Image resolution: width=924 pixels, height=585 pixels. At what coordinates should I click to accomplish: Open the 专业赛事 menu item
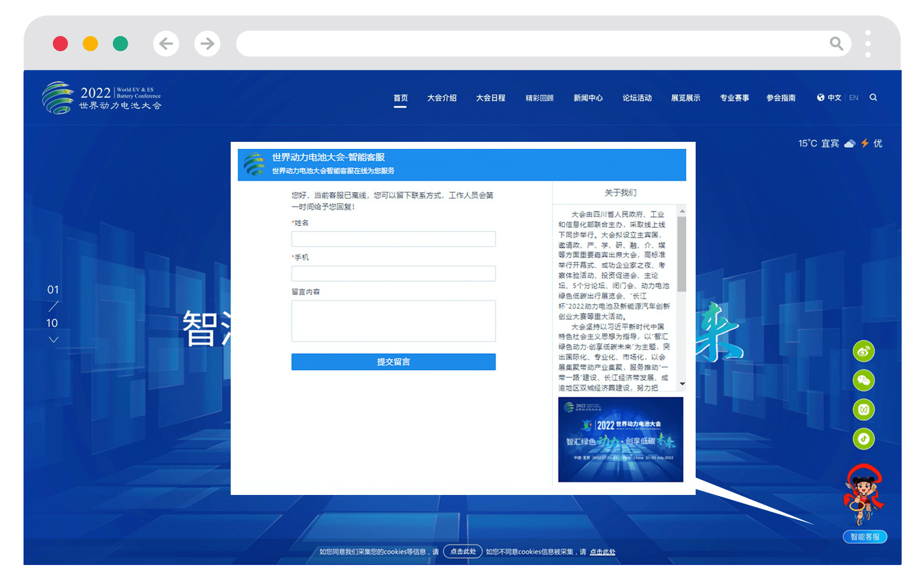[x=734, y=98]
